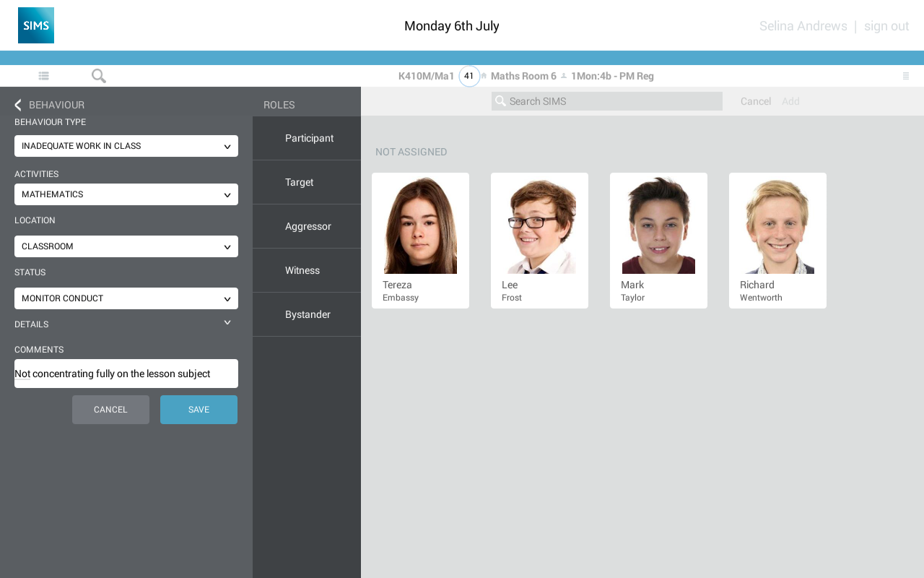Click the SIMS logo
Screen dimensions: 924x578
36,25
